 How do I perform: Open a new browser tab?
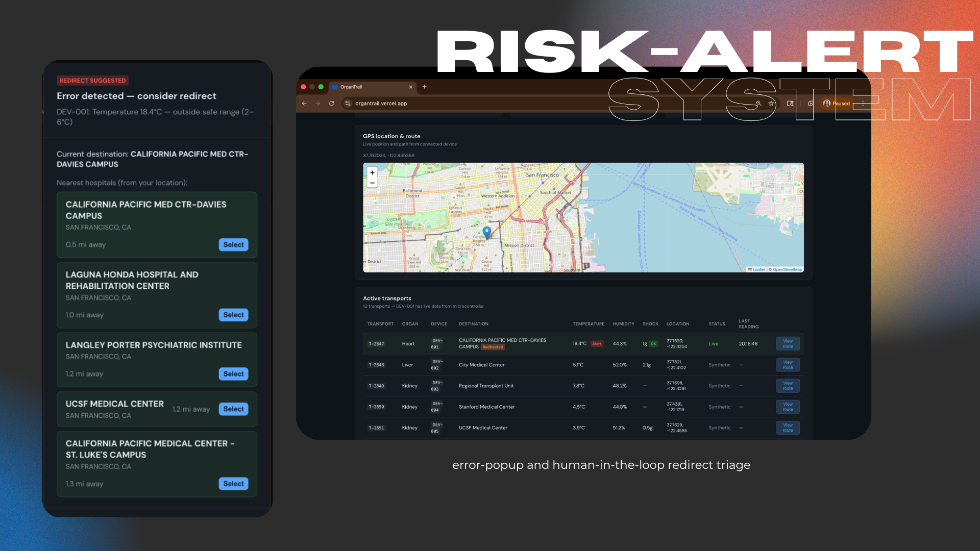coord(424,87)
